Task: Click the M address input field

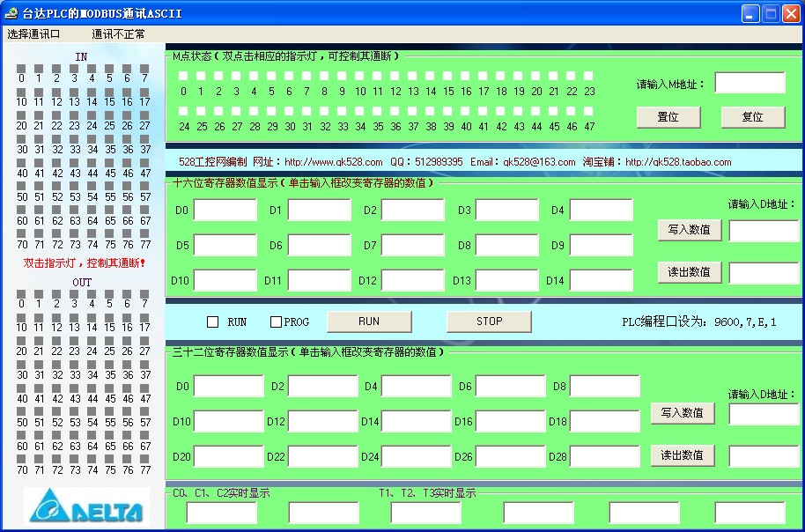Action: click(x=749, y=83)
